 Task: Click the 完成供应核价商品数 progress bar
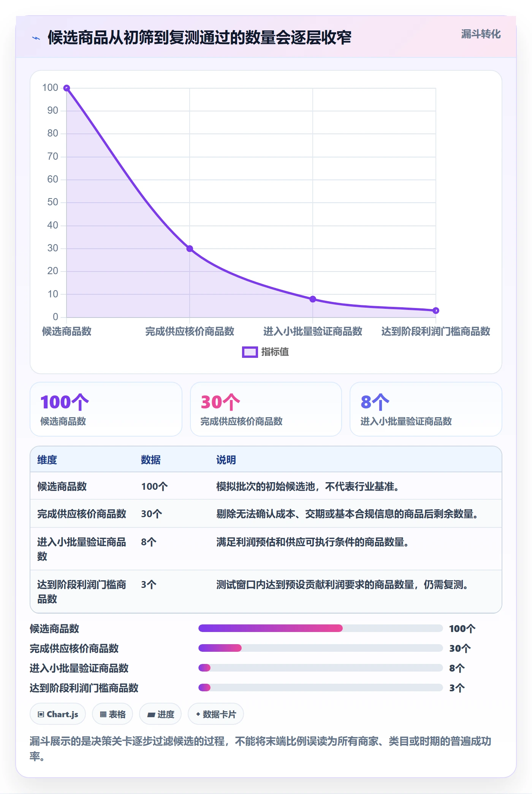pyautogui.click(x=320, y=648)
